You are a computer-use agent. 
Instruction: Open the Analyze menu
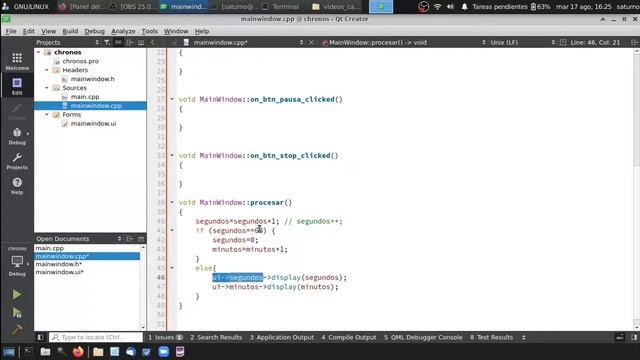pos(123,31)
